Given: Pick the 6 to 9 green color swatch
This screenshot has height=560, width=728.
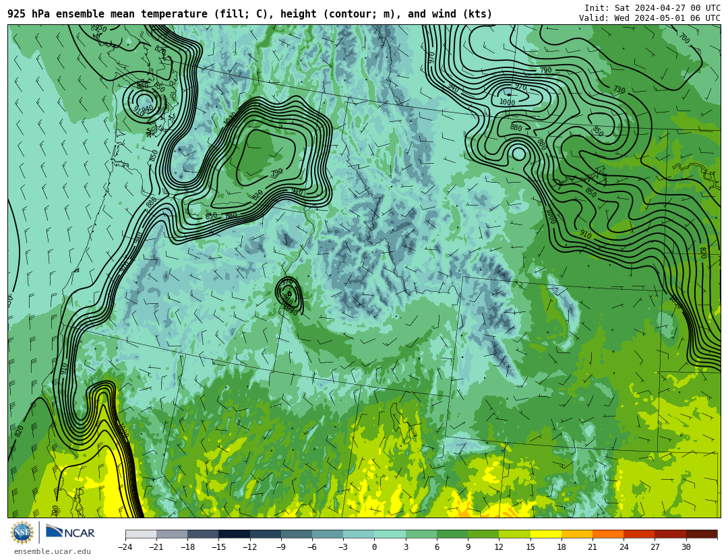Looking at the screenshot, I should click(x=452, y=534).
